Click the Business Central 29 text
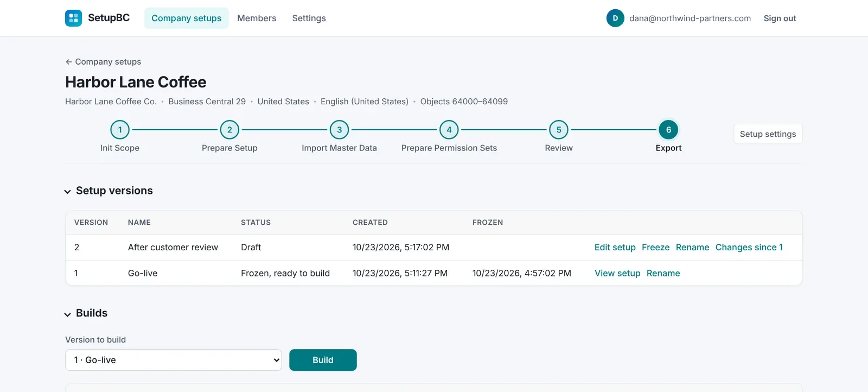 click(x=207, y=102)
